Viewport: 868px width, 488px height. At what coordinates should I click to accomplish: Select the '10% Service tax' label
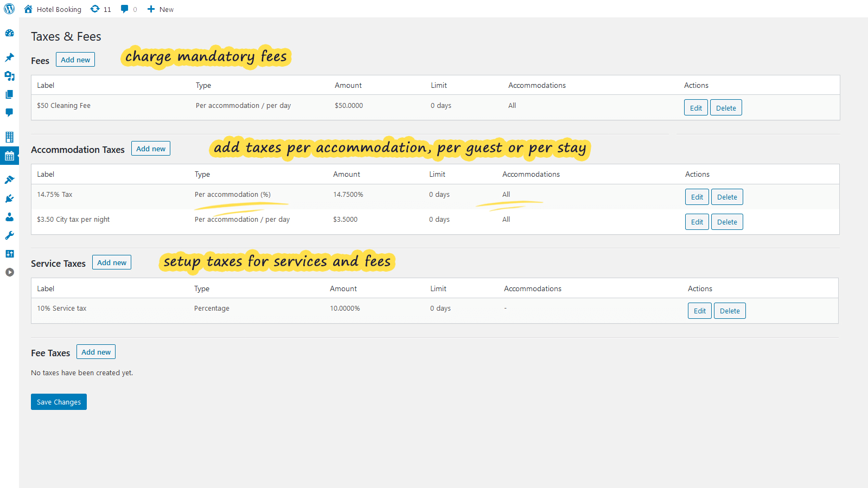(62, 309)
